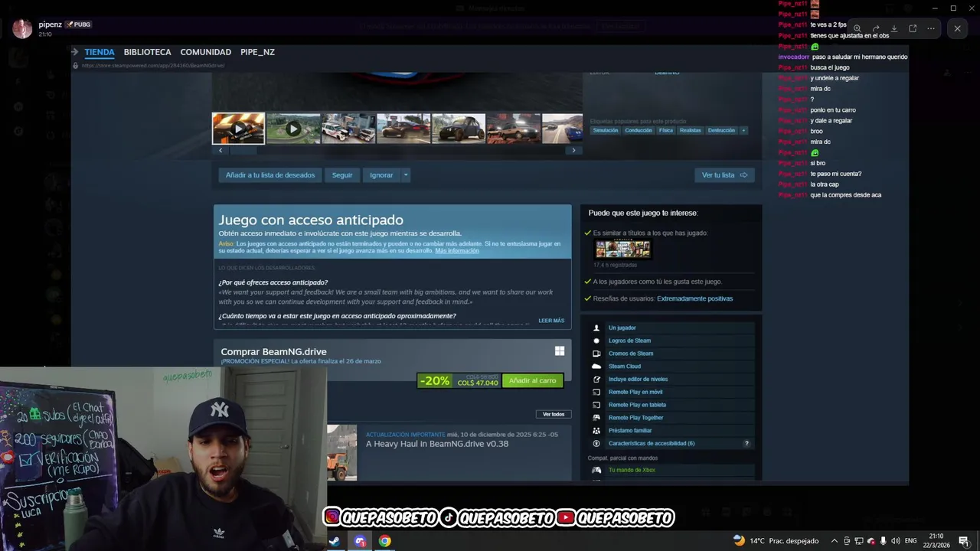980x551 pixels.
Task: Expand more tags with the plus button
Action: [x=743, y=130]
